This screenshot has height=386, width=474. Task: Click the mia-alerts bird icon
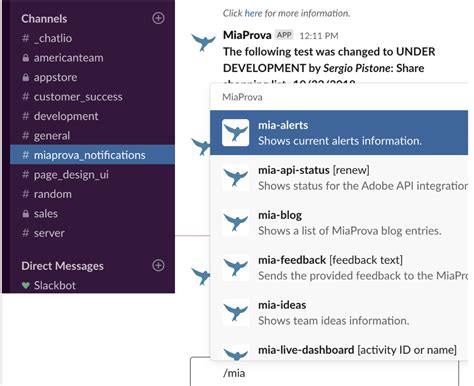(x=236, y=132)
